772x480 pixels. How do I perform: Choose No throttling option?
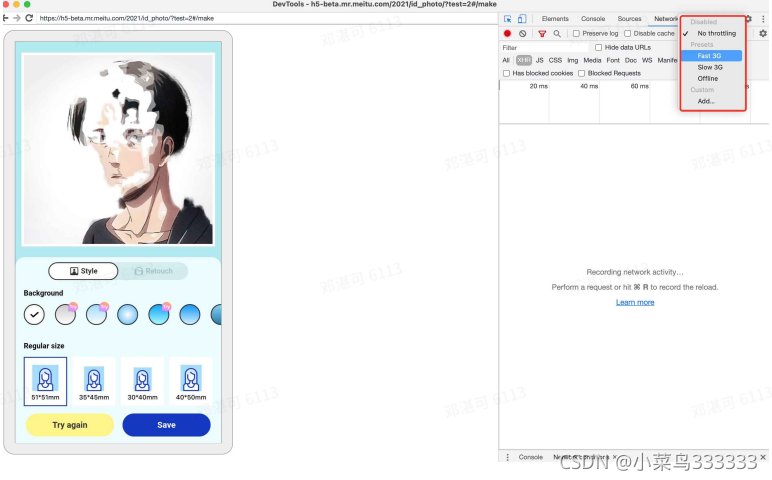pos(712,33)
